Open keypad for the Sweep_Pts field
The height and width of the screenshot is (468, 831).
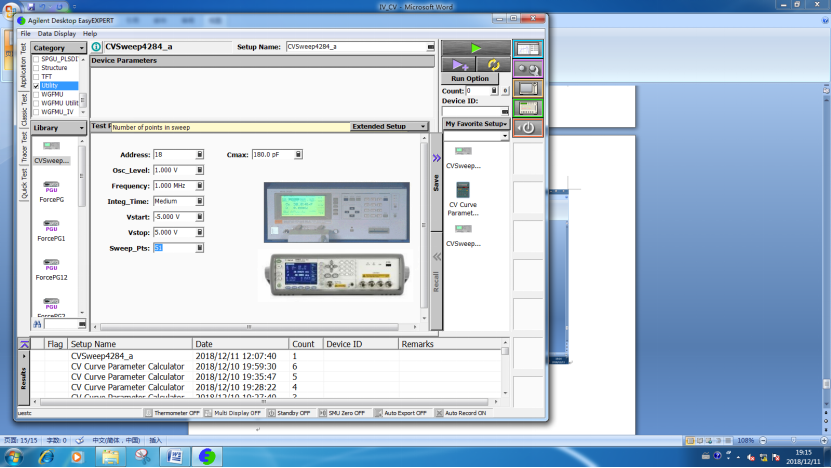(199, 248)
